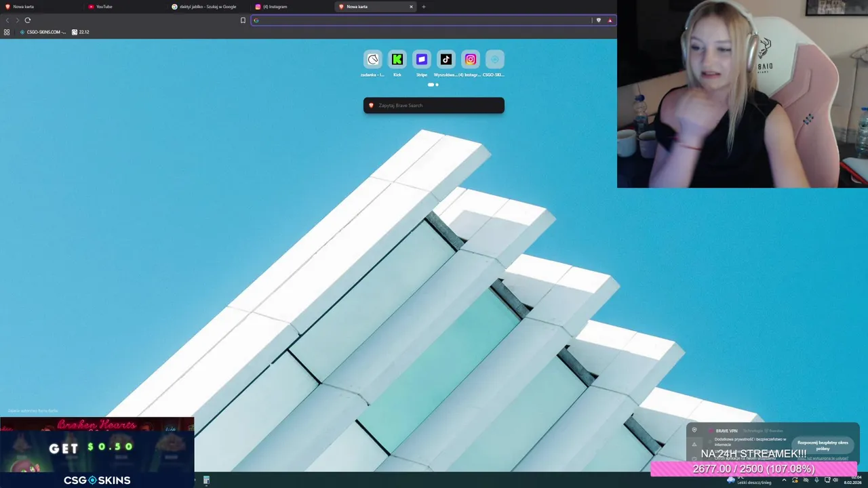Open the zadanka top site tile
Screen dimensions: 868x488
tap(373, 59)
